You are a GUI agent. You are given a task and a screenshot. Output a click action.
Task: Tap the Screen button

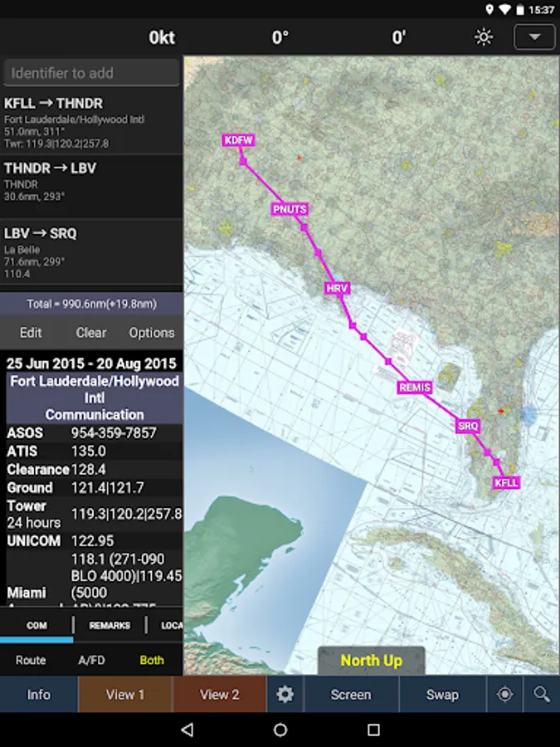point(351,694)
